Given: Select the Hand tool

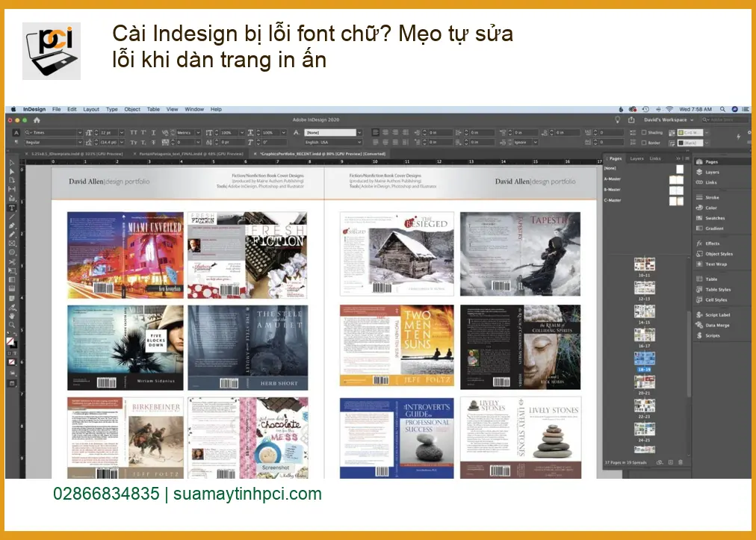Looking at the screenshot, I should [x=12, y=316].
